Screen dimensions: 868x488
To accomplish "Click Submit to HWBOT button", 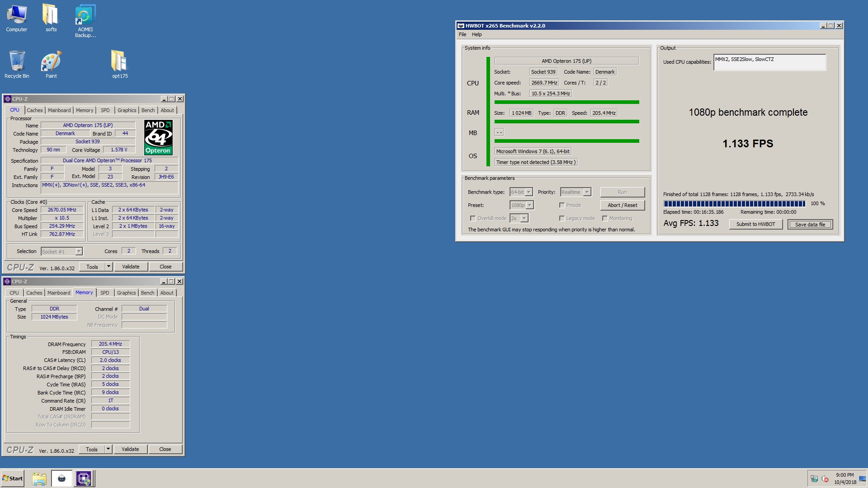I will point(756,224).
